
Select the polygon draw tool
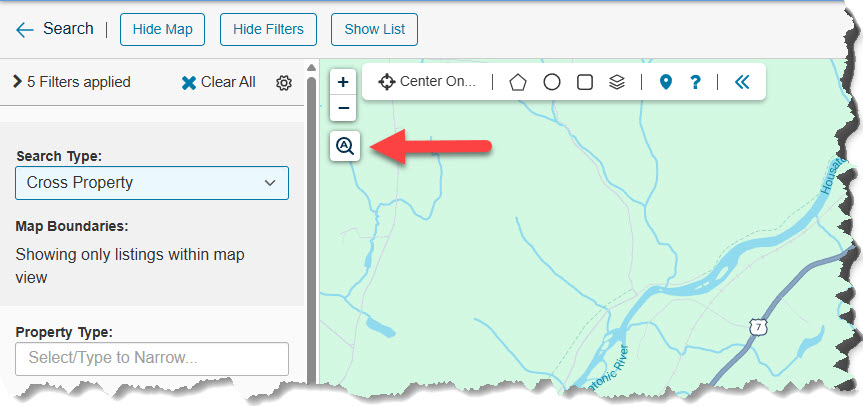(x=517, y=83)
